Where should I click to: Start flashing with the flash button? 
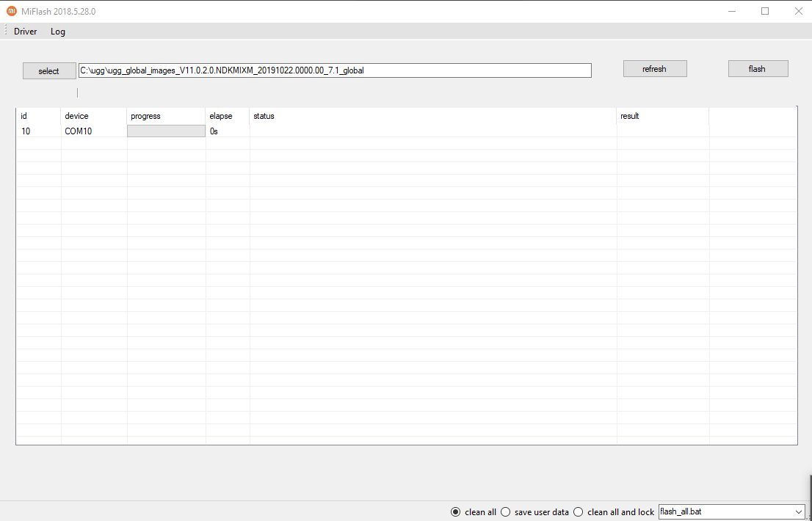click(758, 69)
